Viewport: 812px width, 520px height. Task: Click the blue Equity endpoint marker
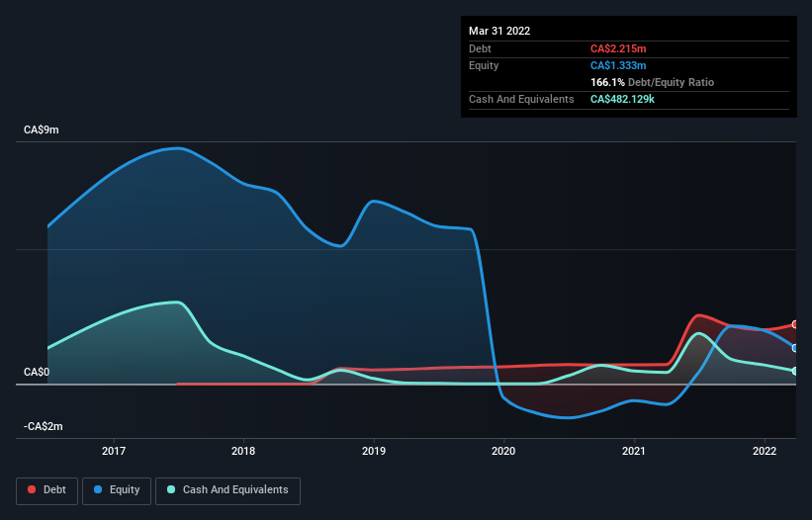tap(795, 348)
